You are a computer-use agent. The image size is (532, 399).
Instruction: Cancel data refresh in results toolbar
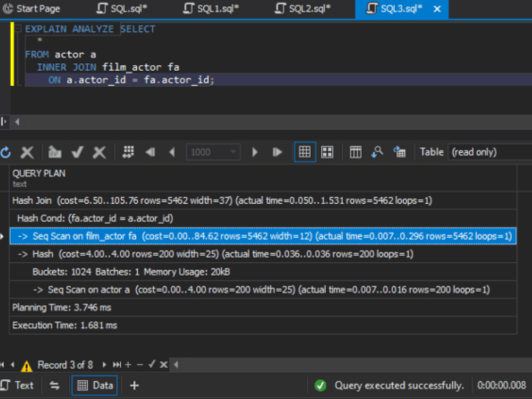(x=27, y=152)
